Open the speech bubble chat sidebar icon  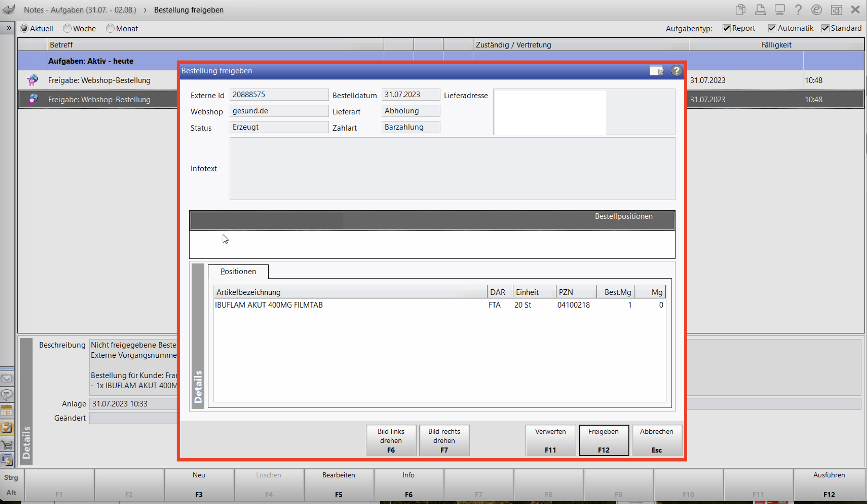pos(7,394)
